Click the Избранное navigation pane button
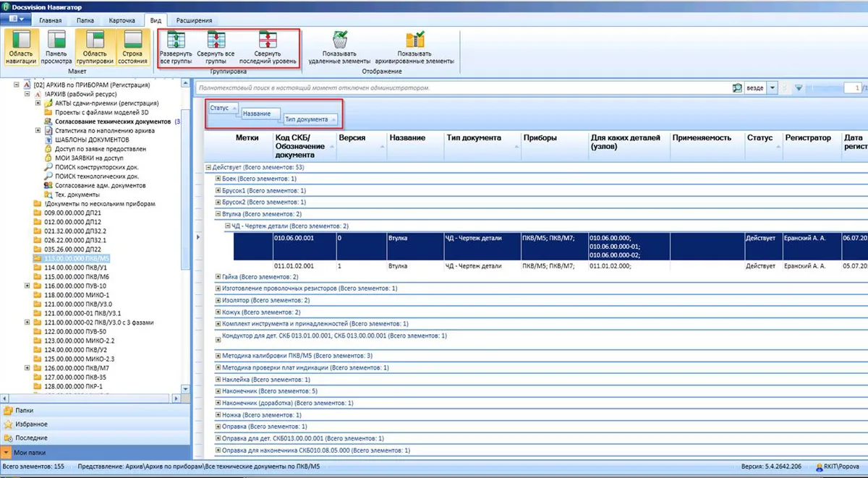This screenshot has height=478, width=868. click(x=30, y=424)
